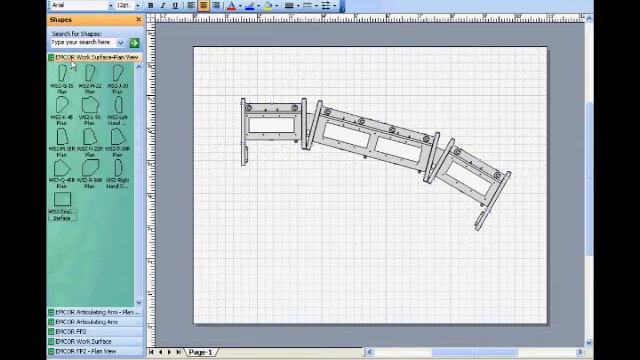Align text left
The width and height of the screenshot is (640, 360).
tap(191, 5)
